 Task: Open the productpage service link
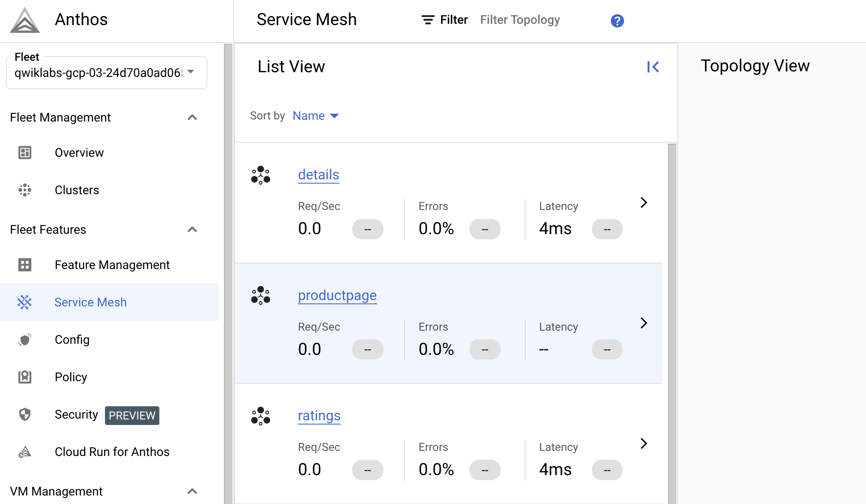coord(338,294)
